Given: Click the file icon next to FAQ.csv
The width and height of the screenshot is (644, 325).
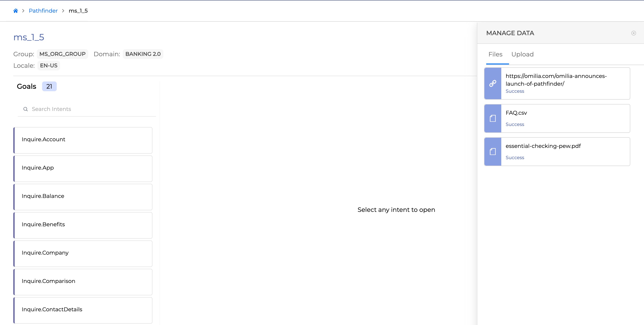Looking at the screenshot, I should [492, 118].
